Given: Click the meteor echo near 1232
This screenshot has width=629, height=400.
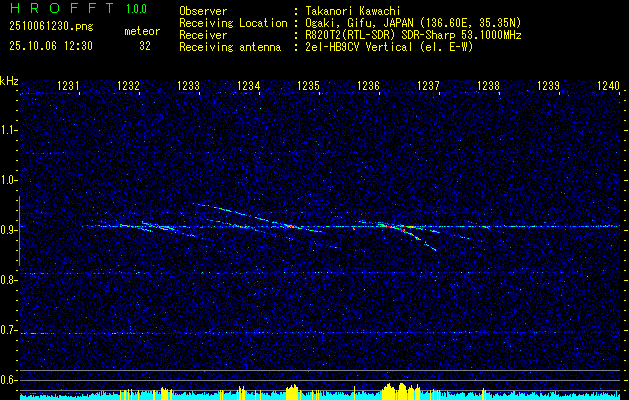Looking at the screenshot, I should click(x=158, y=227).
